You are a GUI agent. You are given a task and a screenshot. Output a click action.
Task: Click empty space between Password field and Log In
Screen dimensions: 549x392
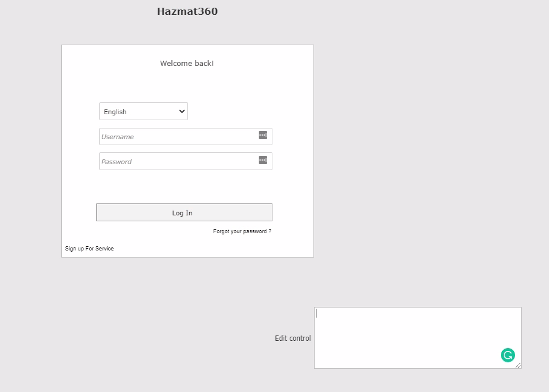pos(184,187)
